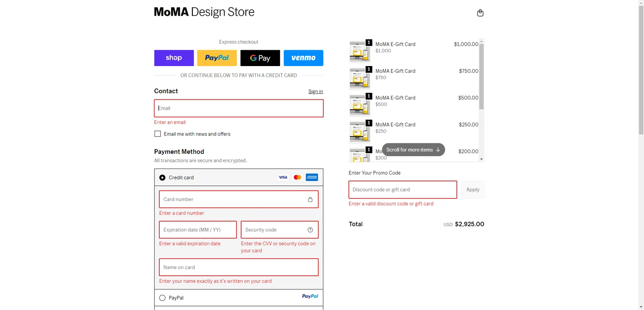Open the shopping bag cart icon

coord(480,13)
